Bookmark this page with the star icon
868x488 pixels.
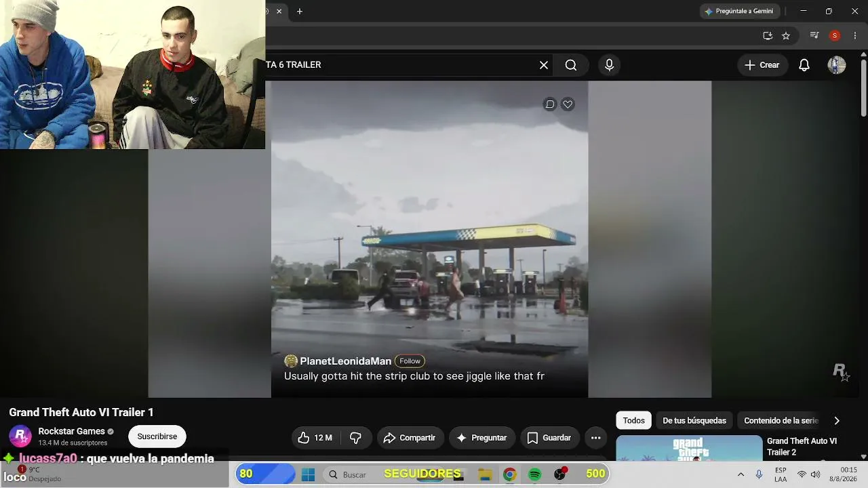click(x=786, y=35)
